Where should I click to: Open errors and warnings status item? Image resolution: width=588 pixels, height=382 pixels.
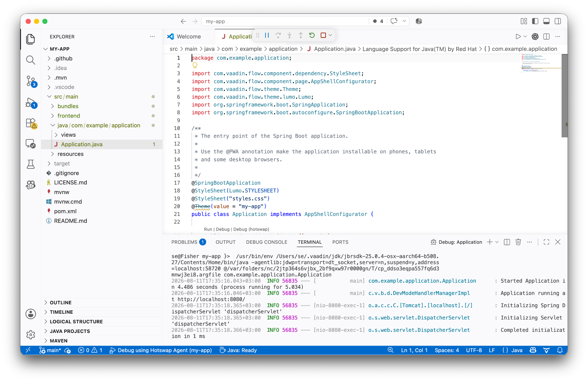coord(90,350)
